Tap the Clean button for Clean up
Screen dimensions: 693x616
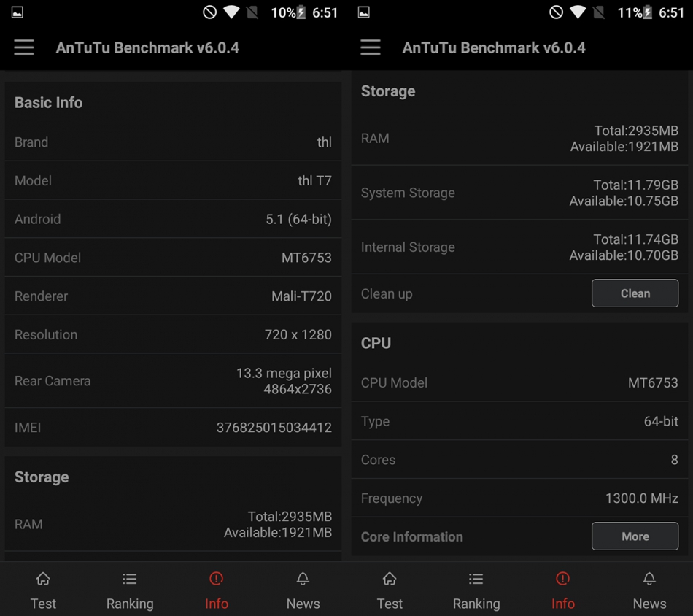coord(635,293)
